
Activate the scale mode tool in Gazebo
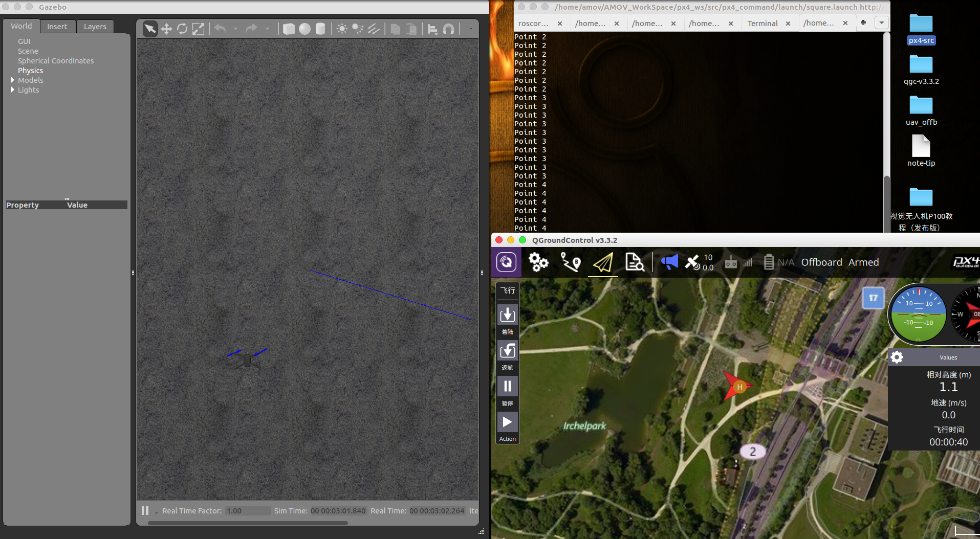[x=198, y=29]
